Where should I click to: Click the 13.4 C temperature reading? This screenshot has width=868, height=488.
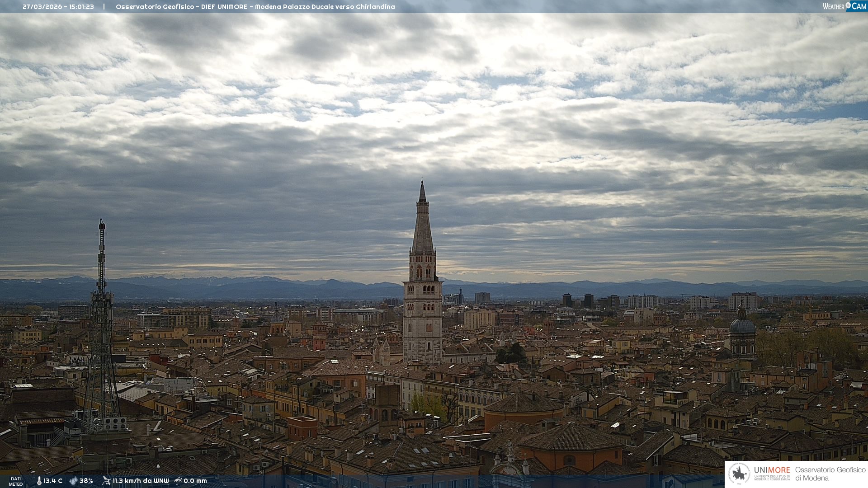coord(53,481)
